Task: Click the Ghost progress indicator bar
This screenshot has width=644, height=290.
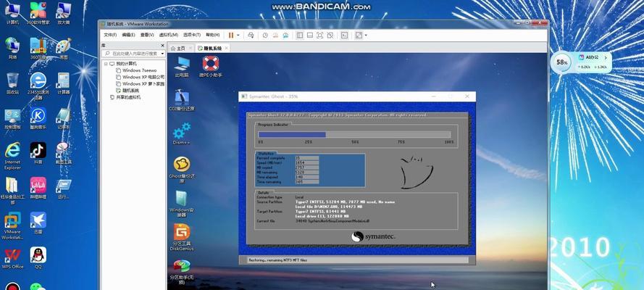Action: coord(354,135)
